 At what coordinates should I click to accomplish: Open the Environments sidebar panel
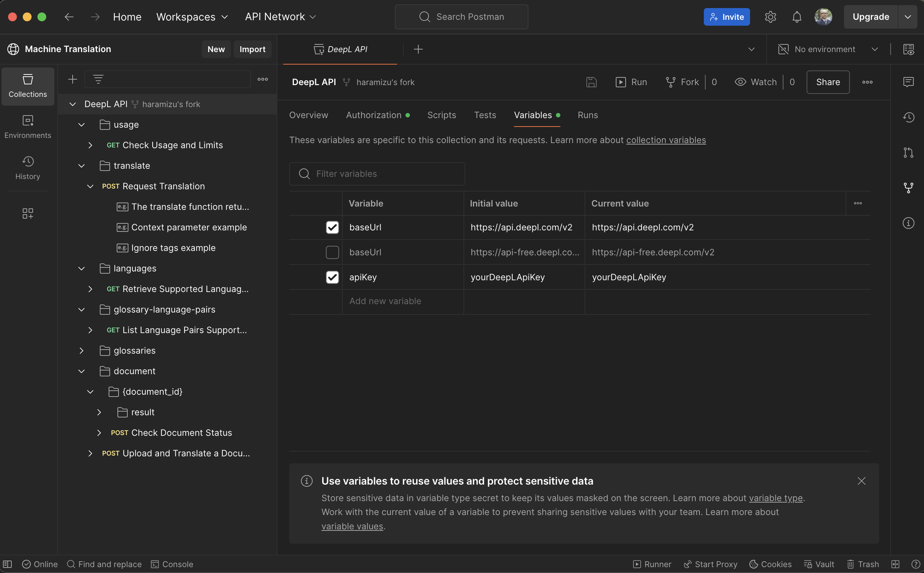pos(28,127)
